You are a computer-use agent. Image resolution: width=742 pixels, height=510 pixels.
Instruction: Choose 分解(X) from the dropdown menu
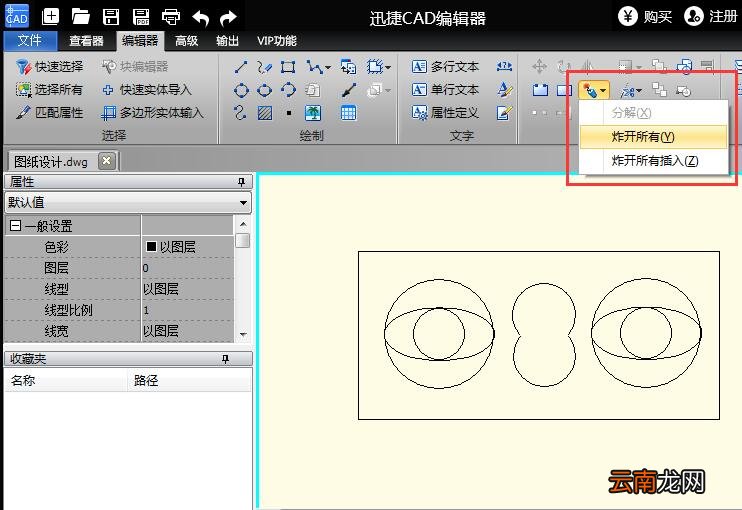coord(654,113)
